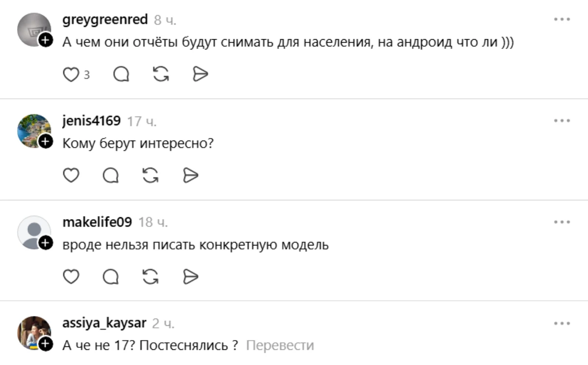Tap the heart under jenis4169's comment
588x365 pixels.
pyautogui.click(x=70, y=174)
